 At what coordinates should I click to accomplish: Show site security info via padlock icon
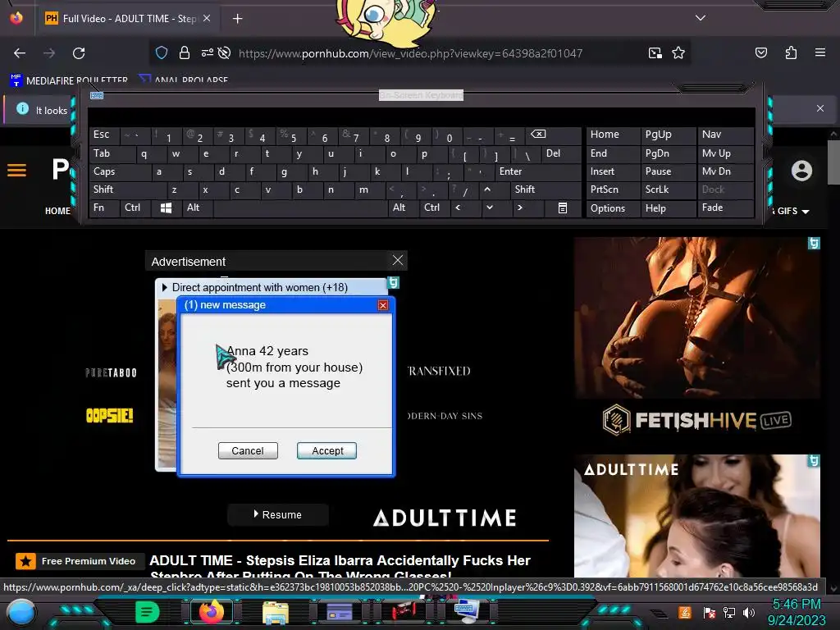point(185,52)
